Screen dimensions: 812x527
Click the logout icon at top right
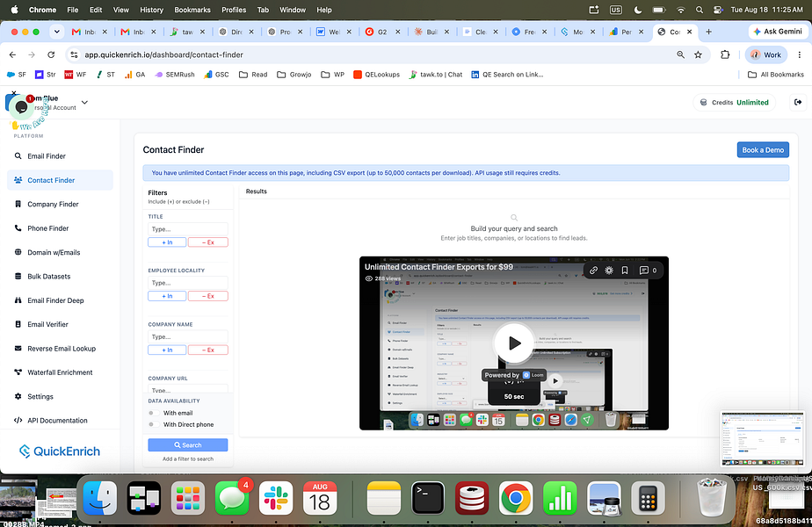[x=798, y=102]
